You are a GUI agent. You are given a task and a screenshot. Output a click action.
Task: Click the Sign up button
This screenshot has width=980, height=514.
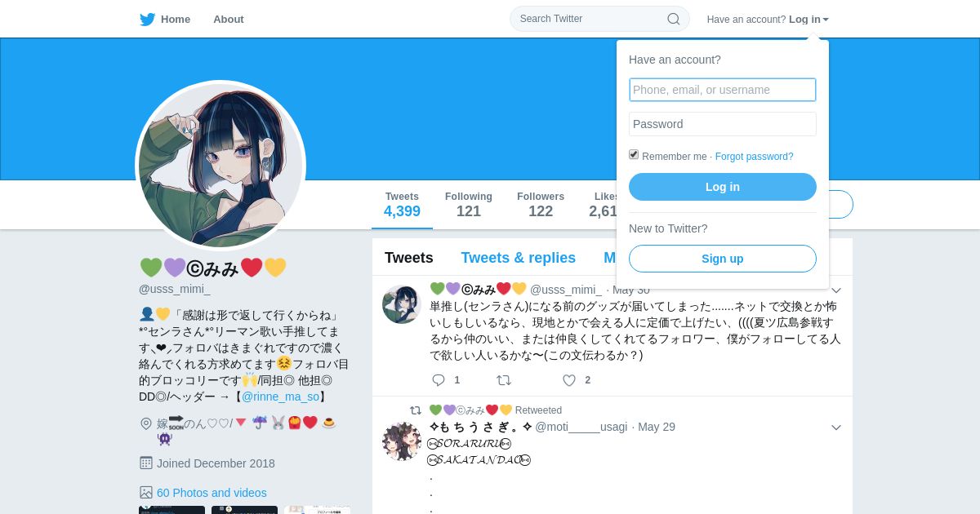723,259
